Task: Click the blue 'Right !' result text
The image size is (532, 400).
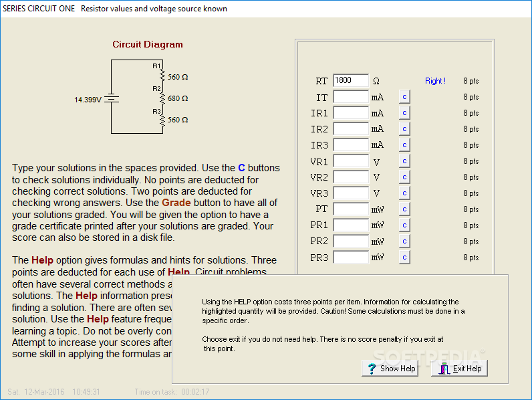Action: (435, 81)
